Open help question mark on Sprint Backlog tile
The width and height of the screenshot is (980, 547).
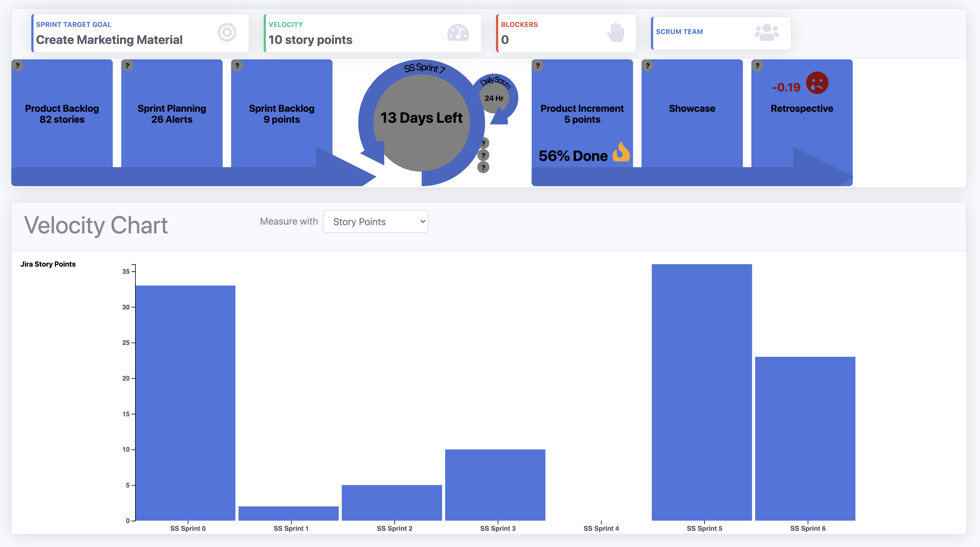tap(237, 65)
